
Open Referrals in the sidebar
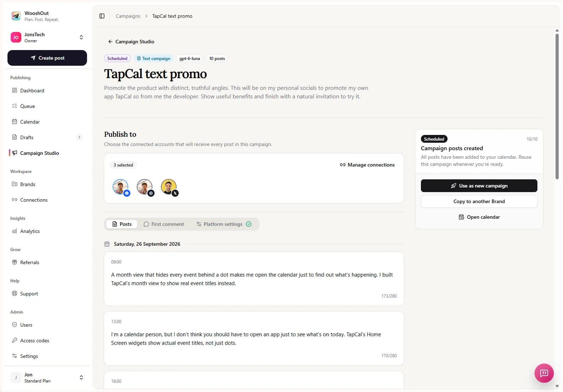[x=47, y=262]
